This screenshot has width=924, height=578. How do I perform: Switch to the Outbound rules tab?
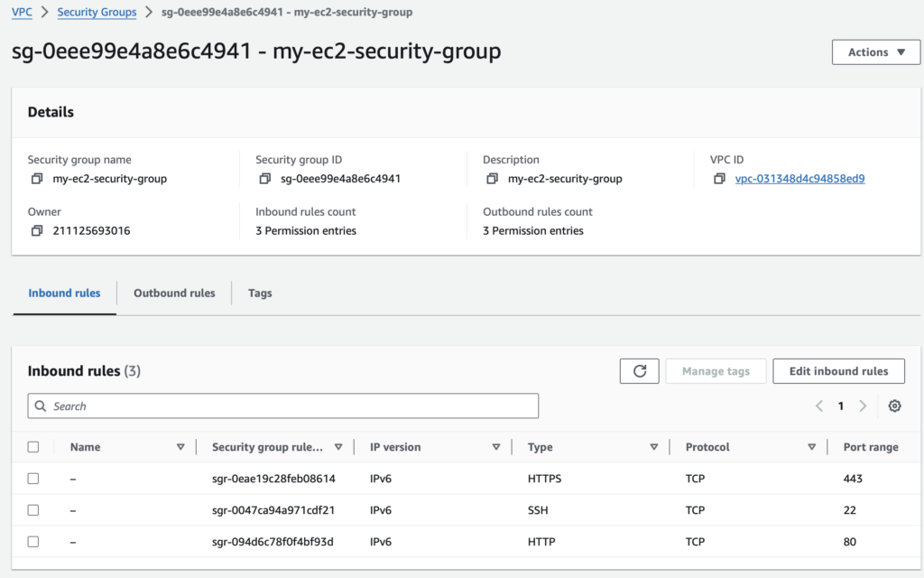(174, 294)
